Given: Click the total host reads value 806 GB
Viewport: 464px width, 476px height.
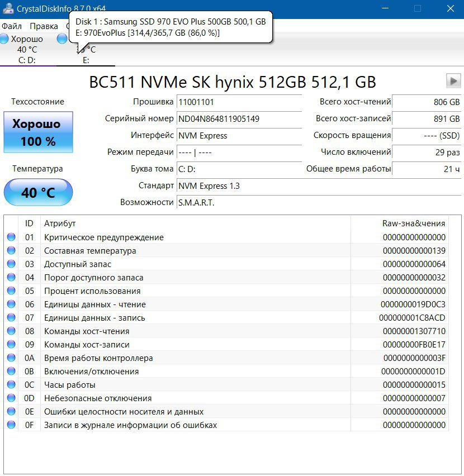Looking at the screenshot, I should 427,102.
